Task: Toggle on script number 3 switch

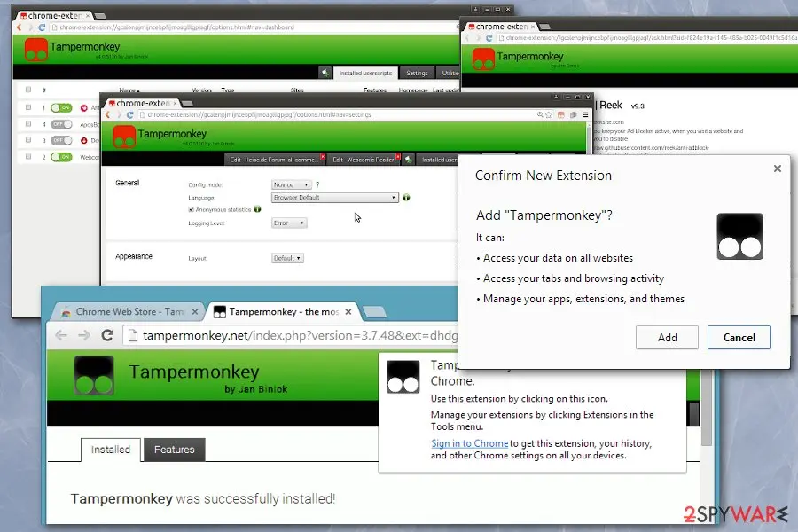Action: coord(61,140)
